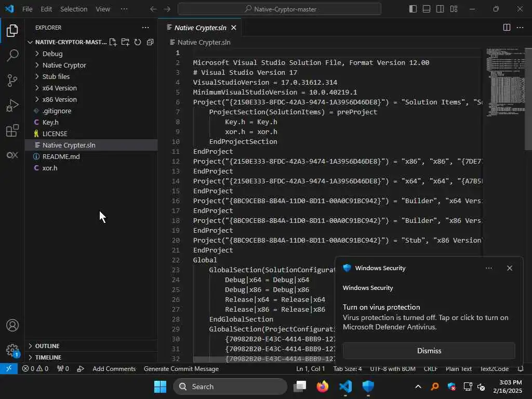Close the Windows Security notification with X

pos(509,268)
